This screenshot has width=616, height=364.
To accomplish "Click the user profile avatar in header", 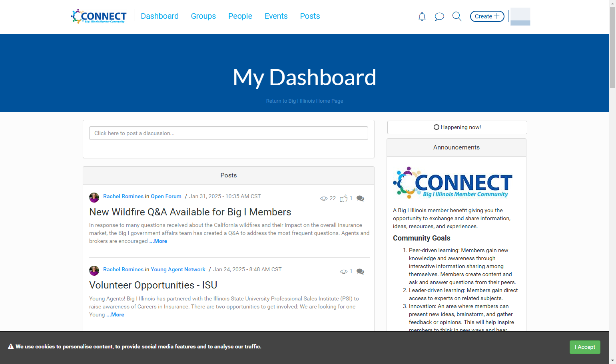I will tap(520, 16).
